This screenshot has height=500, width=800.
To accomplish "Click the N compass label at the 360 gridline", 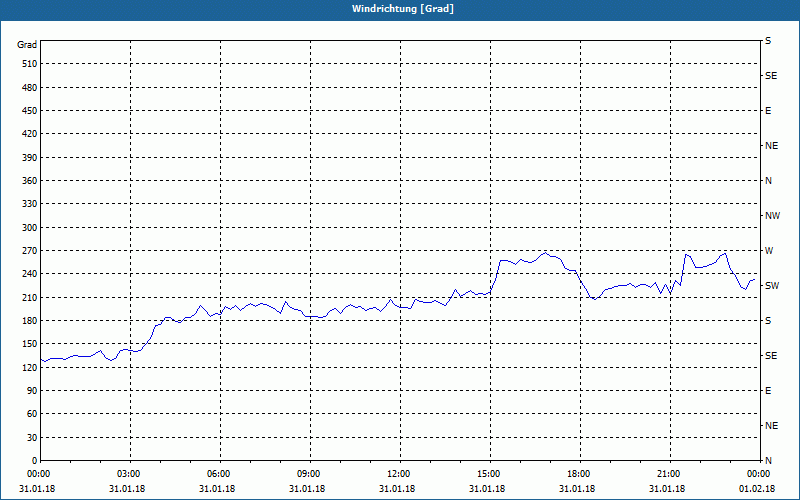I will coord(768,181).
